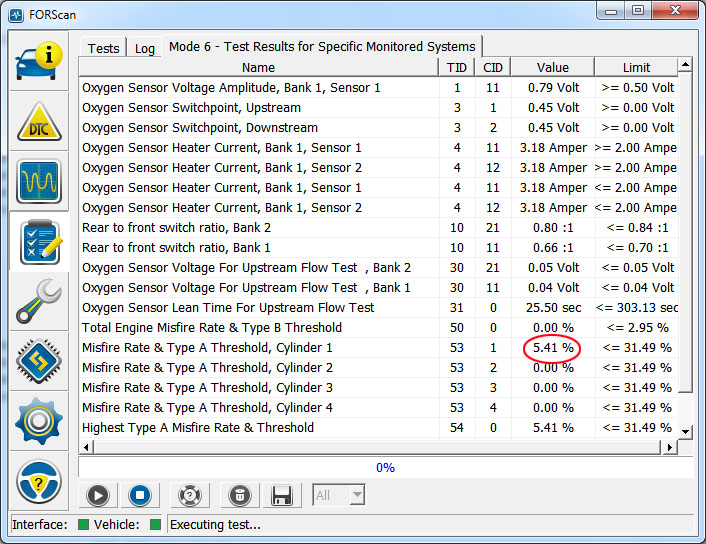Click the lifebuoy help button
This screenshot has width=706, height=544.
[190, 495]
